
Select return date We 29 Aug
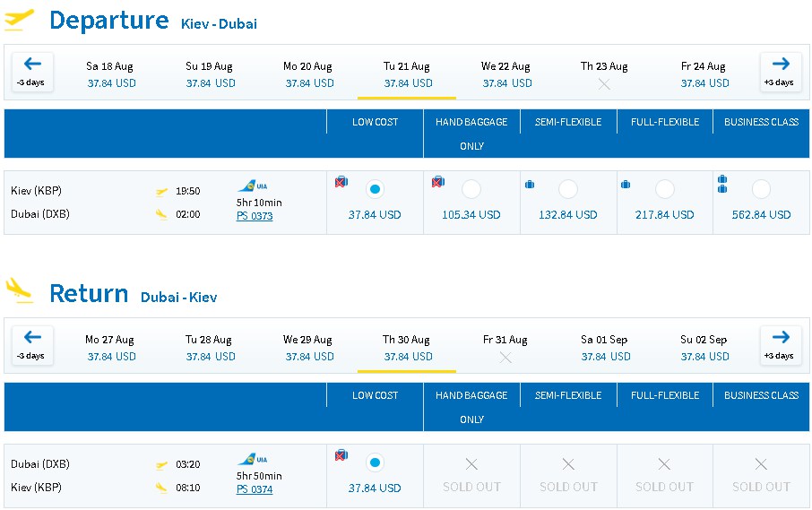click(308, 348)
